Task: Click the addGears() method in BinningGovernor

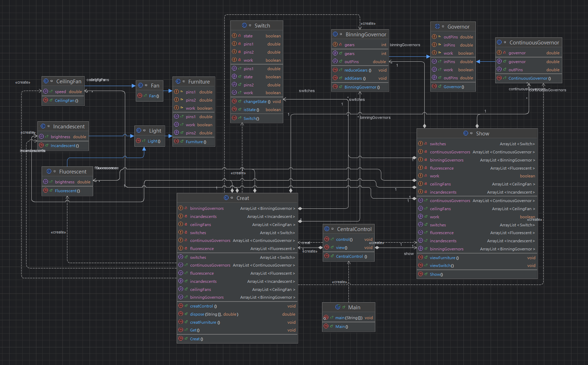Action: pos(360,78)
